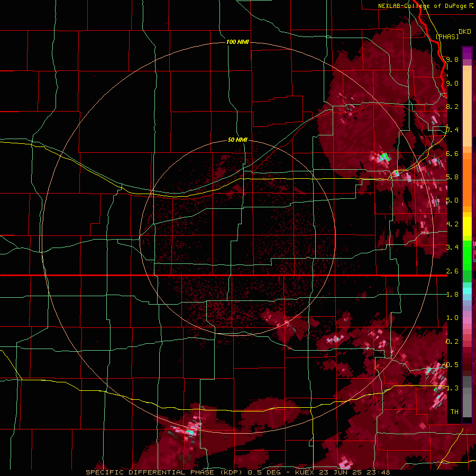Viewport: 476px width, 476px height.
Task: Click the 1.0 scale value
Action: tap(452, 318)
